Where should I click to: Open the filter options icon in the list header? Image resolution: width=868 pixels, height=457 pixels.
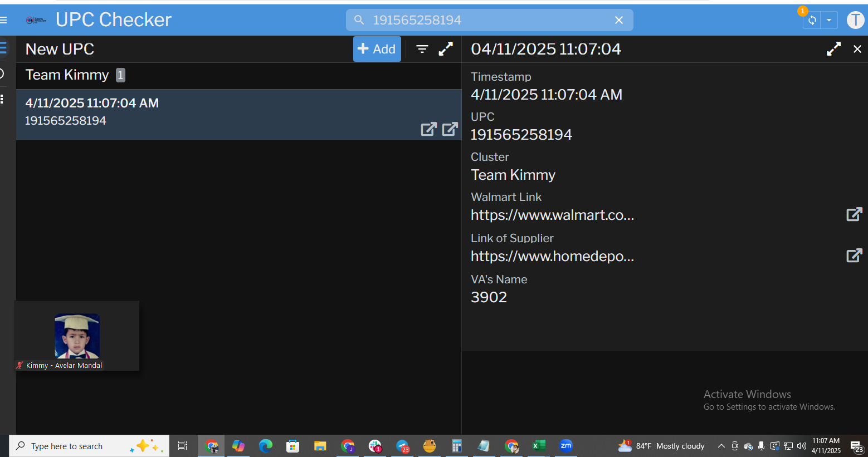422,49
